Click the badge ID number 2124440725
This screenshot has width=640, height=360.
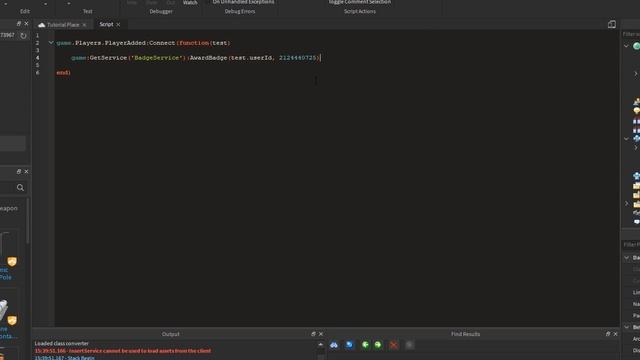pyautogui.click(x=298, y=58)
